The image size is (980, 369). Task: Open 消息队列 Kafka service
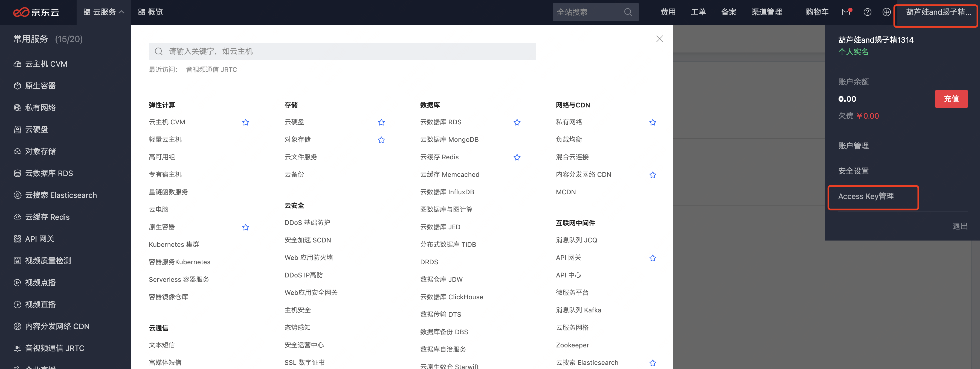click(578, 310)
